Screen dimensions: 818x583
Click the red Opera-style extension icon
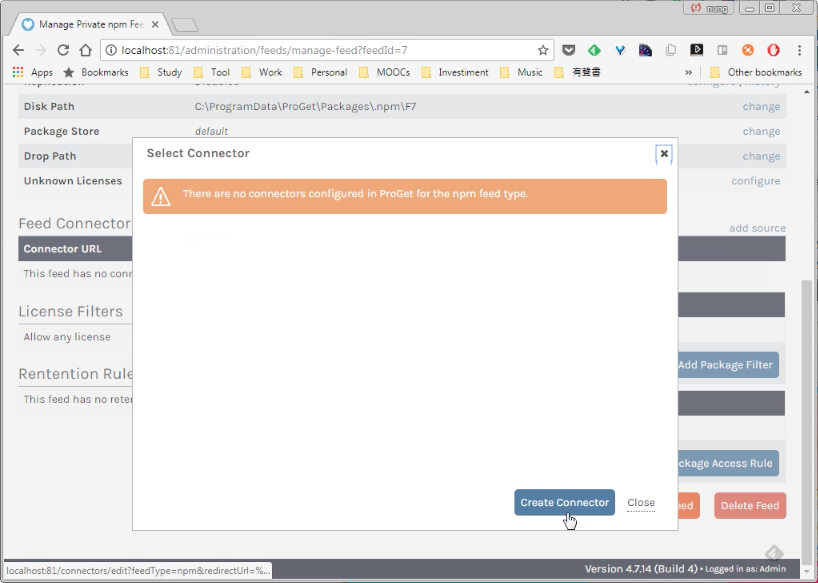(x=774, y=50)
